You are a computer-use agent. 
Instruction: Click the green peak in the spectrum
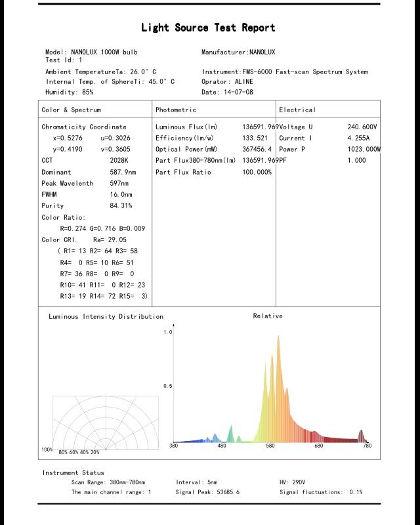coord(230,434)
